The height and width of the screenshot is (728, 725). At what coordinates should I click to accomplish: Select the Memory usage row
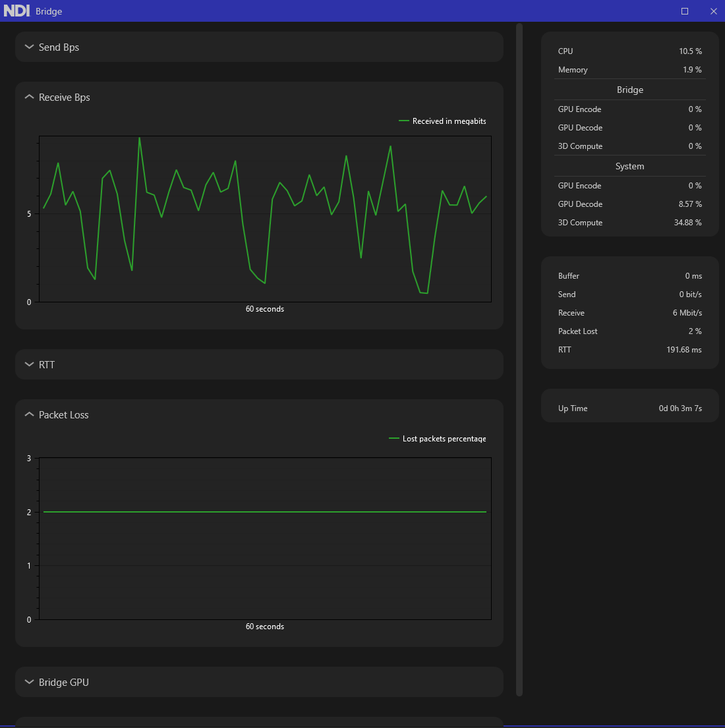[x=629, y=70]
